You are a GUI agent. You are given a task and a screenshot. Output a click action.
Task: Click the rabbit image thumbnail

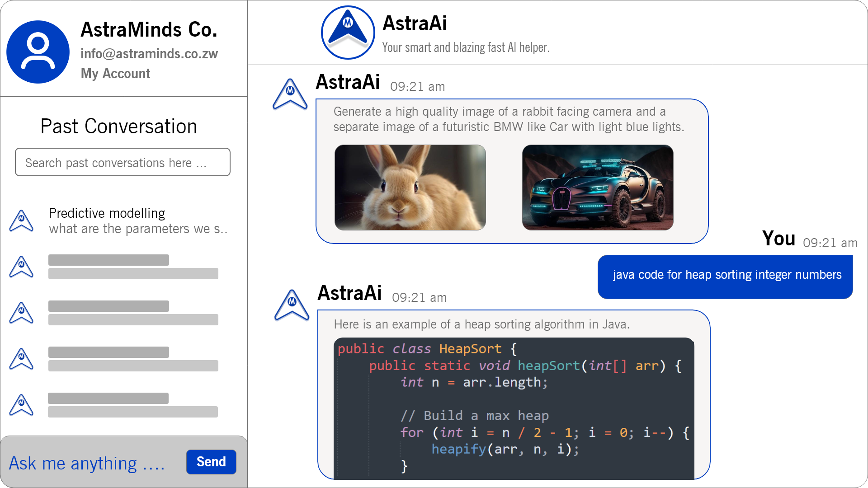coord(410,188)
